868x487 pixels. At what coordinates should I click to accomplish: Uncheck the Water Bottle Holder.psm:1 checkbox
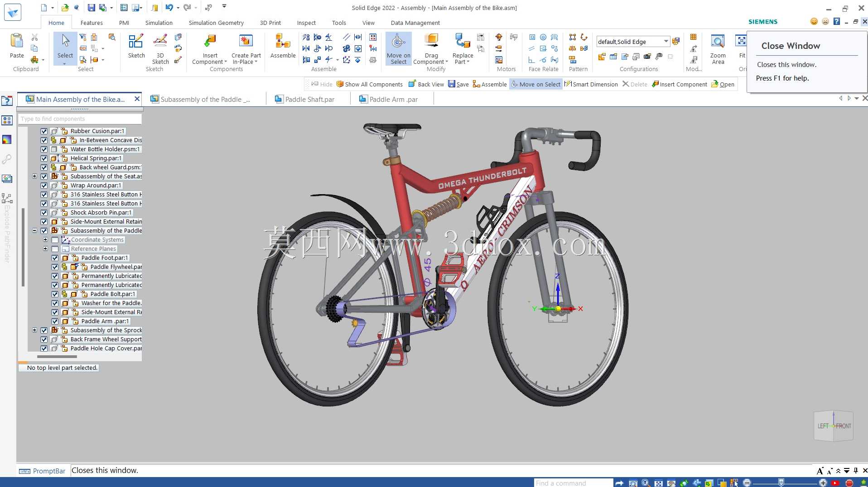click(44, 149)
